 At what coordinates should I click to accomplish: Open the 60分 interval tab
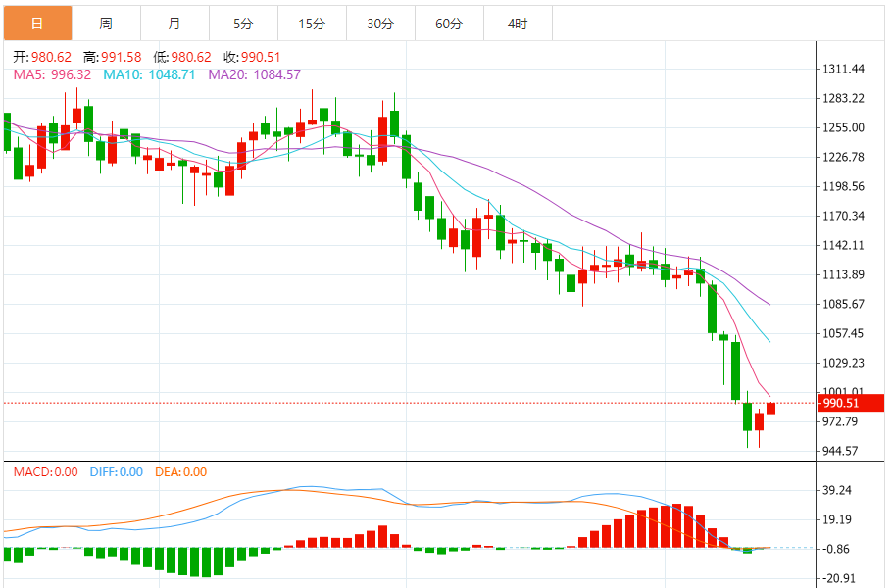(449, 24)
